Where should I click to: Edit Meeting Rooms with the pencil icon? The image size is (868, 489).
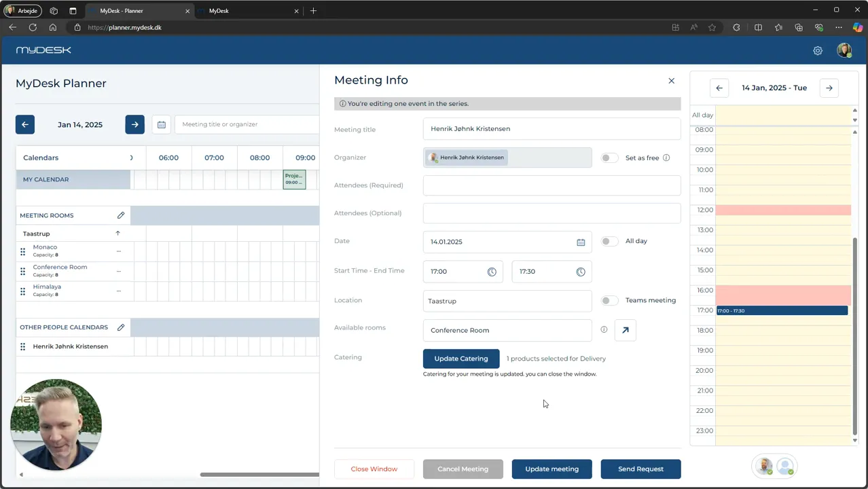tap(121, 215)
